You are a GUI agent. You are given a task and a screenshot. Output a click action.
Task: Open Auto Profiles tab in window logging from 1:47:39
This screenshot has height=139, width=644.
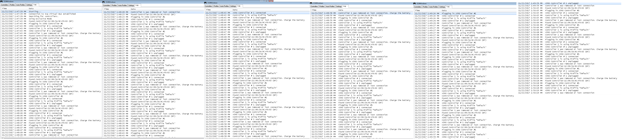(21, 5)
